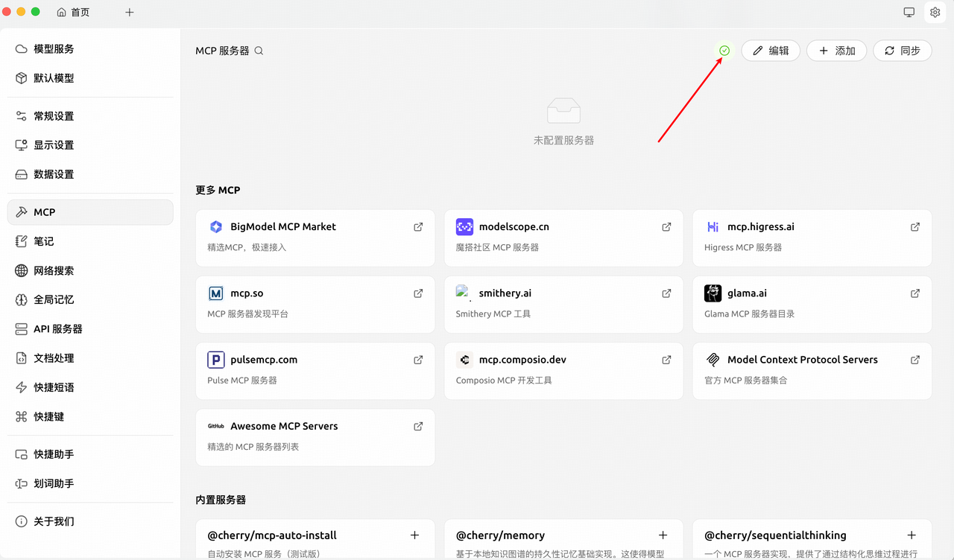
Task: Add @cherry/sequentialthinking server with plus
Action: (x=911, y=535)
